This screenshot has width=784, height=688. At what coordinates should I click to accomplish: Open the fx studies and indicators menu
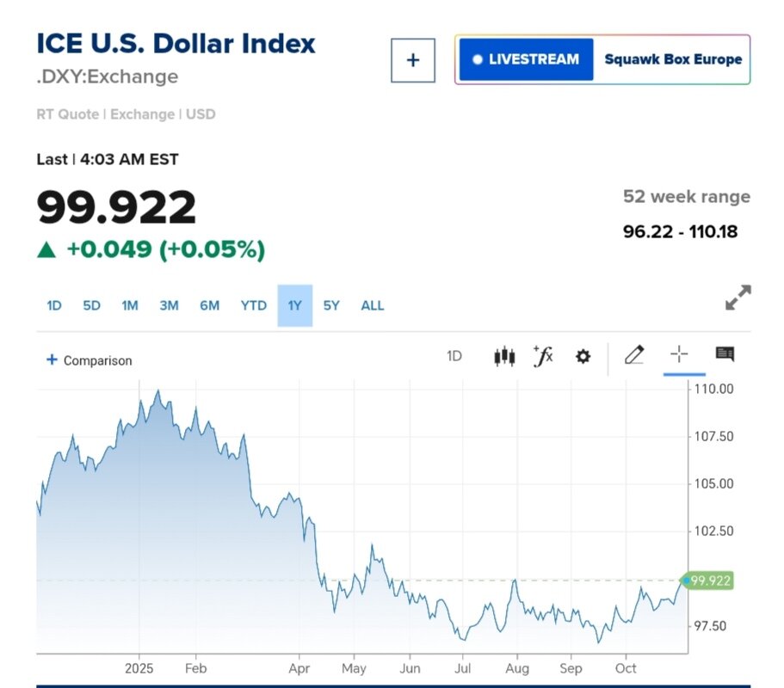[543, 356]
